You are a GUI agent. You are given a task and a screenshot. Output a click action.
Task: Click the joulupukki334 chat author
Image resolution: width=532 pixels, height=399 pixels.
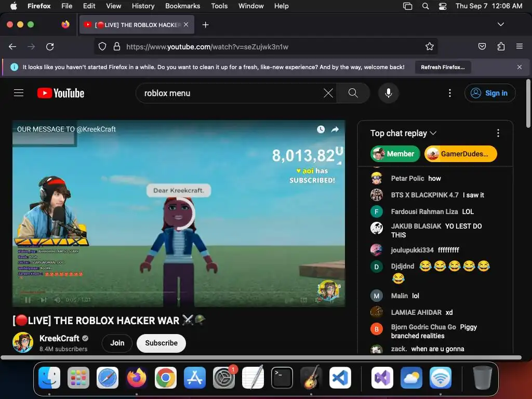point(412,250)
